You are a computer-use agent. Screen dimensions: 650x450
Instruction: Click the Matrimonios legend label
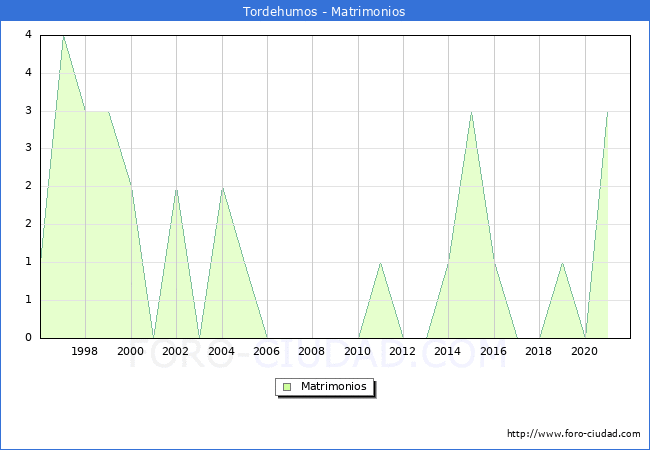pyautogui.click(x=334, y=386)
